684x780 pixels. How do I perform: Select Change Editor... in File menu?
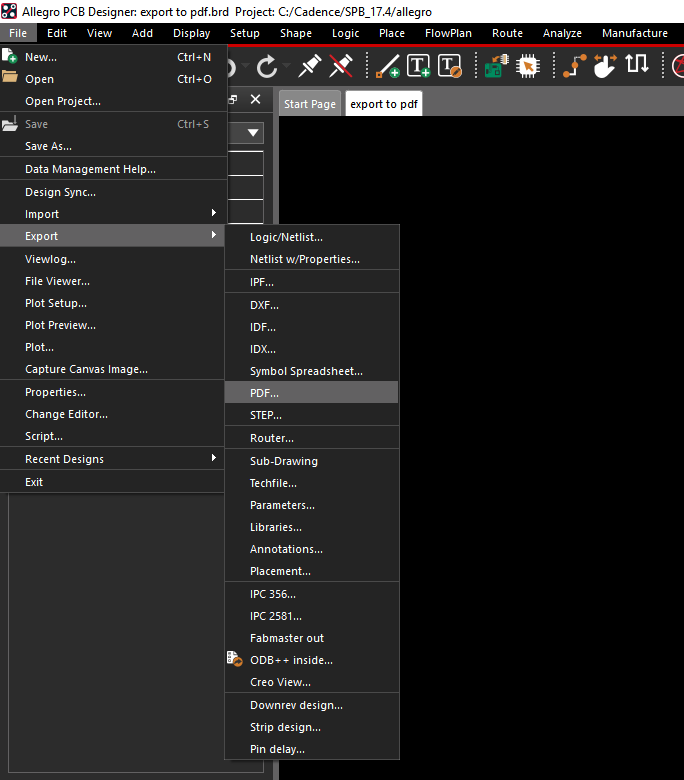pos(112,413)
